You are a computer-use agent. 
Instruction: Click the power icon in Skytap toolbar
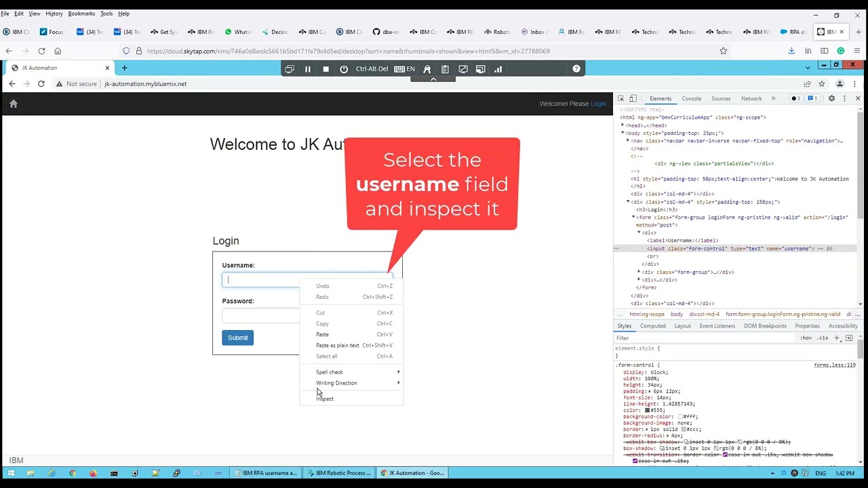pos(344,69)
